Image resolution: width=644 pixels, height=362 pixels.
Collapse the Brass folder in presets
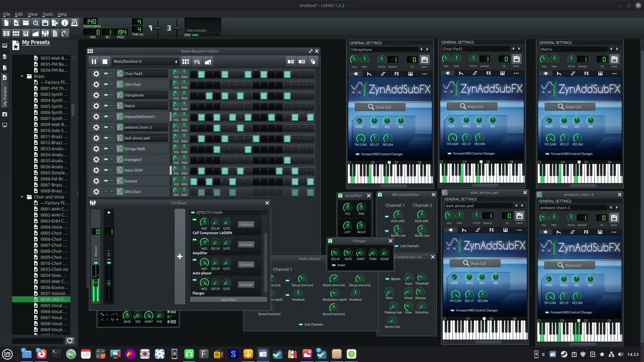(22, 76)
